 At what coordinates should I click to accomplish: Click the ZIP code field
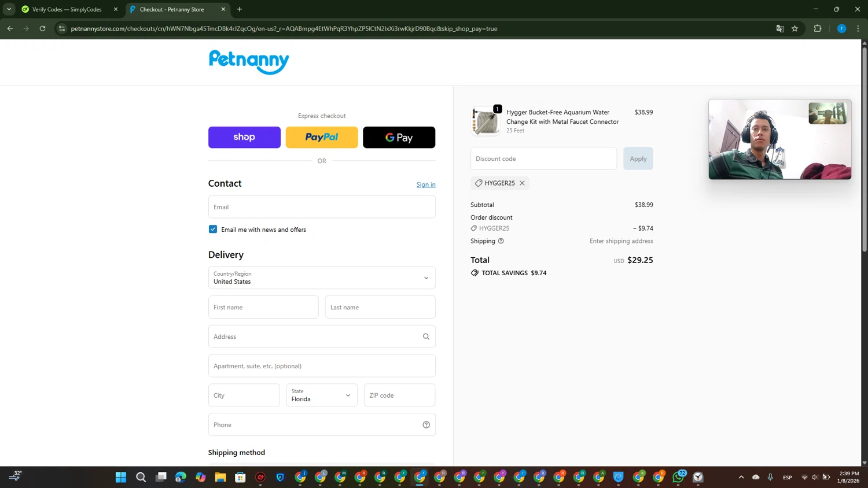coord(399,395)
